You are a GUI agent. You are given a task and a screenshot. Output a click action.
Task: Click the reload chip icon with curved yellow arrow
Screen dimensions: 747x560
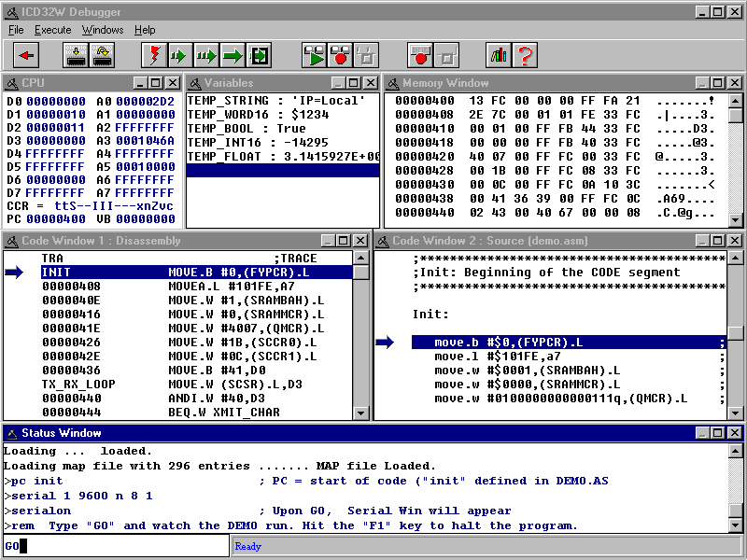click(102, 55)
